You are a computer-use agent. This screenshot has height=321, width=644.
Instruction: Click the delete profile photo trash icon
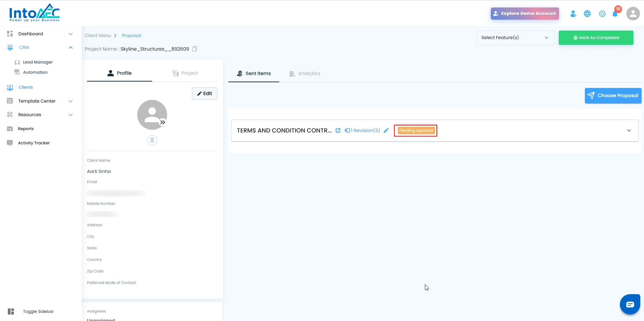point(152,140)
